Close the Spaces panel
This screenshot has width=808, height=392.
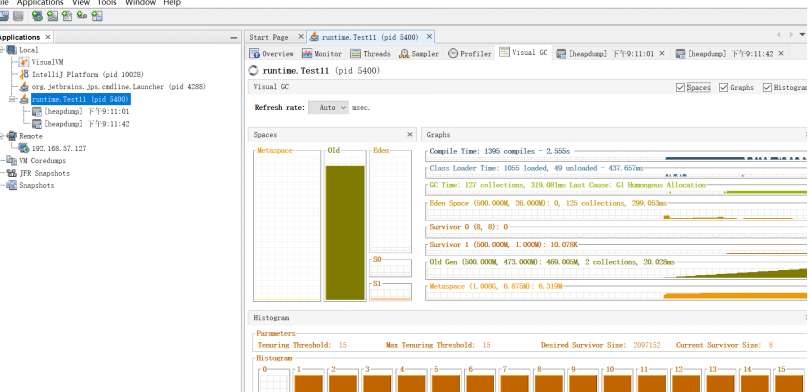(410, 134)
